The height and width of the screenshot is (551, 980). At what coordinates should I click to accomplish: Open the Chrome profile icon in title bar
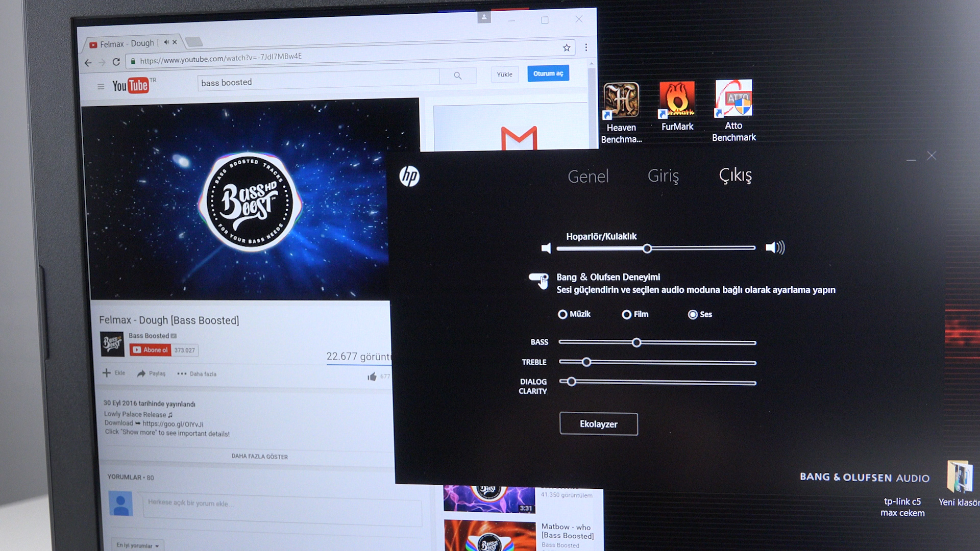coord(484,17)
